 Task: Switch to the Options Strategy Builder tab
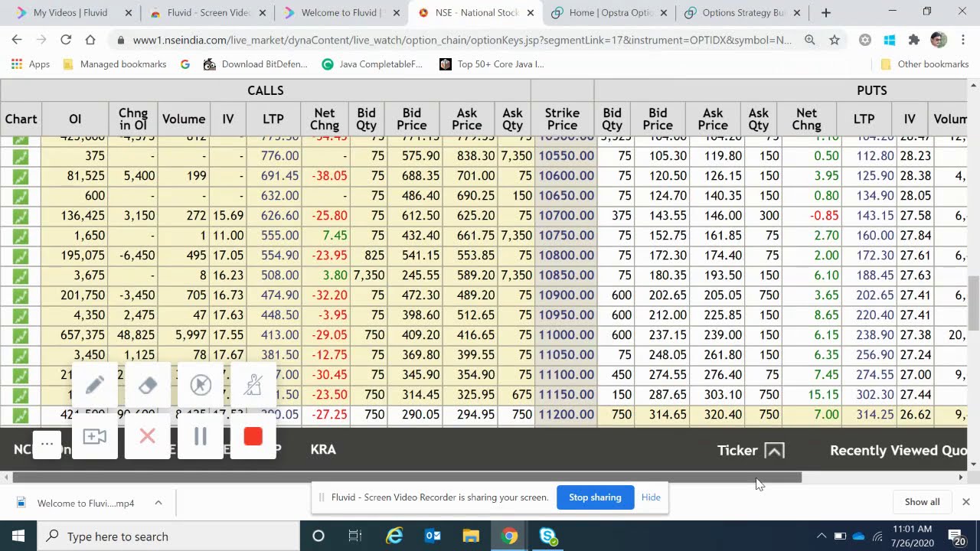click(x=743, y=13)
